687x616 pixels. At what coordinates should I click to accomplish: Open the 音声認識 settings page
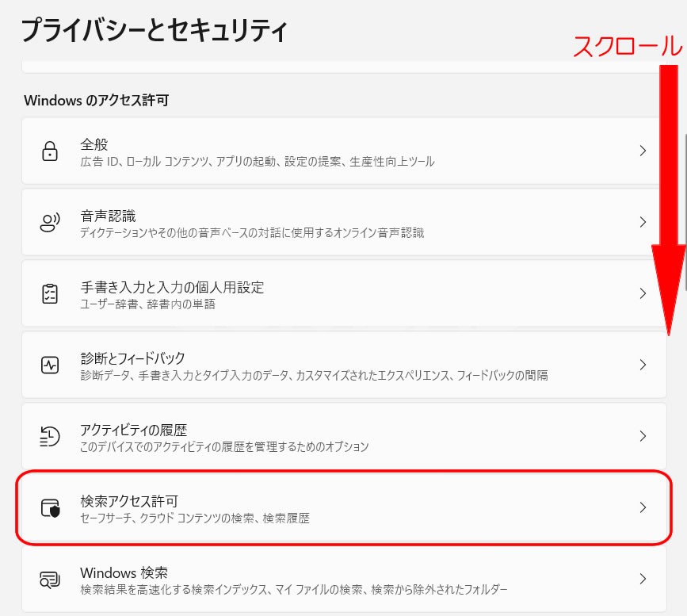[341, 222]
